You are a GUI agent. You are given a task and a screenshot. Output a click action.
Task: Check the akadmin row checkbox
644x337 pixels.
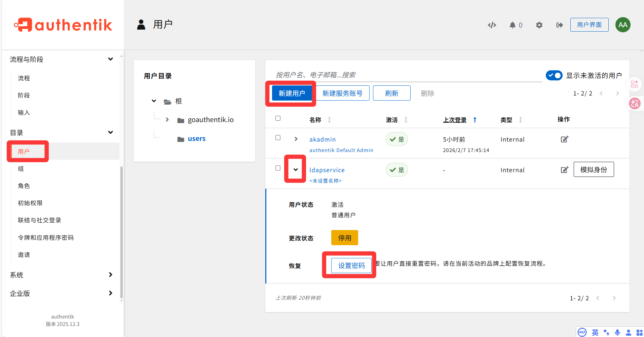pyautogui.click(x=278, y=138)
